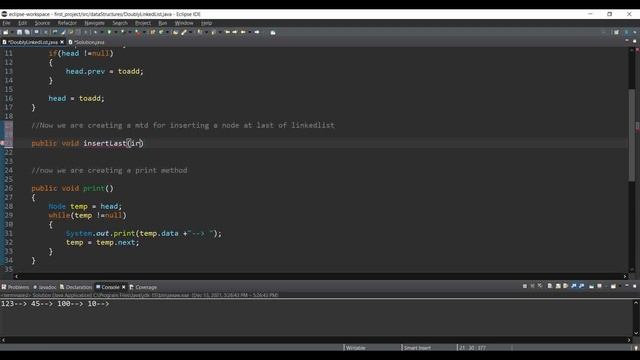Screen dimensions: 640x360
Task: Click the editor horizontal scroll right arrow
Action: 625,276
